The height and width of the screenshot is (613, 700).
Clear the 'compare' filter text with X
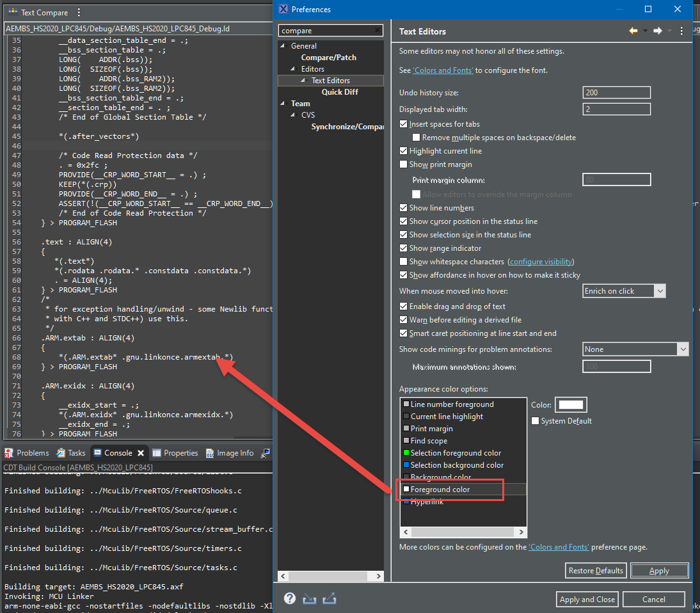coord(377,31)
